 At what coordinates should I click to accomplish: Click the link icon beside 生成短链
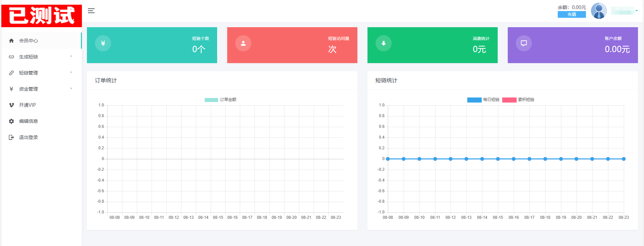[11, 57]
